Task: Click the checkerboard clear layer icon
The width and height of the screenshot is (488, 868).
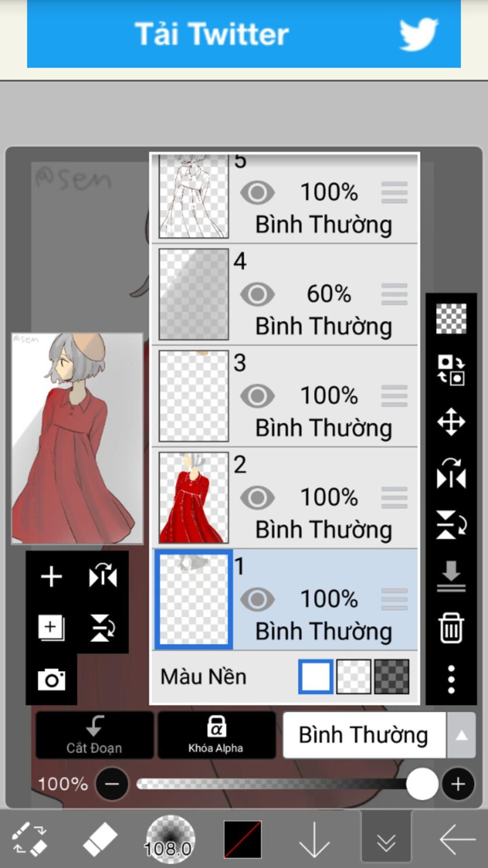Action: pos(451,319)
